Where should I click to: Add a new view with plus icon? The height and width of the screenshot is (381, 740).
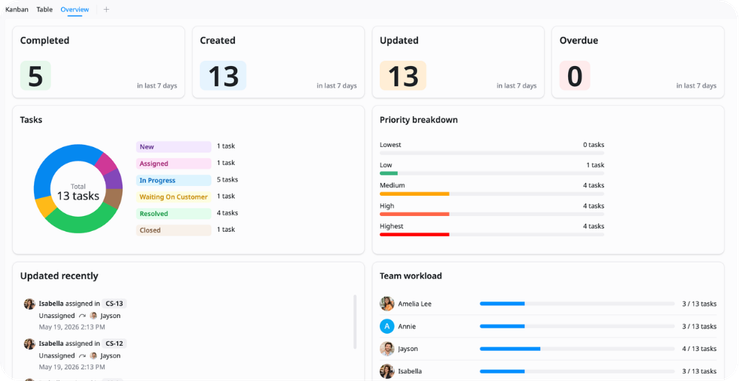(x=106, y=9)
